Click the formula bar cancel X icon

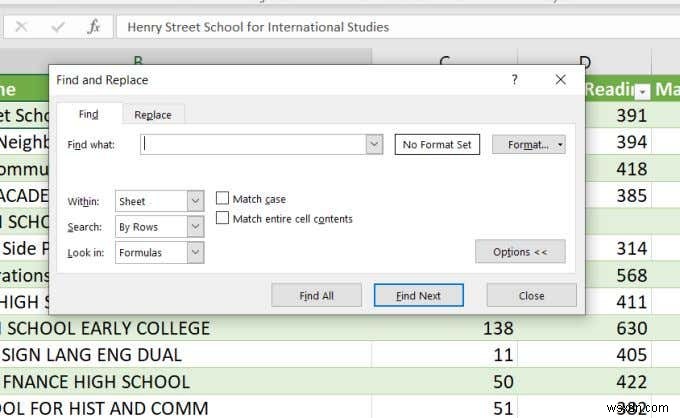(21, 27)
